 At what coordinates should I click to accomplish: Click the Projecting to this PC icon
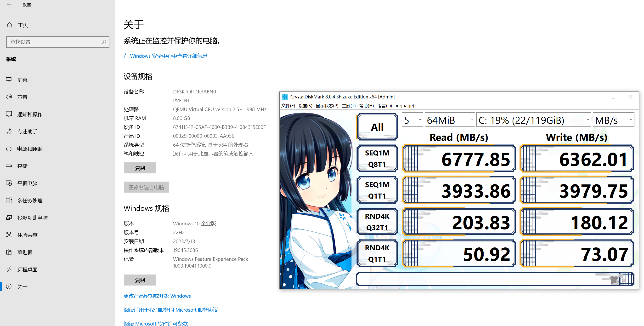[9, 217]
